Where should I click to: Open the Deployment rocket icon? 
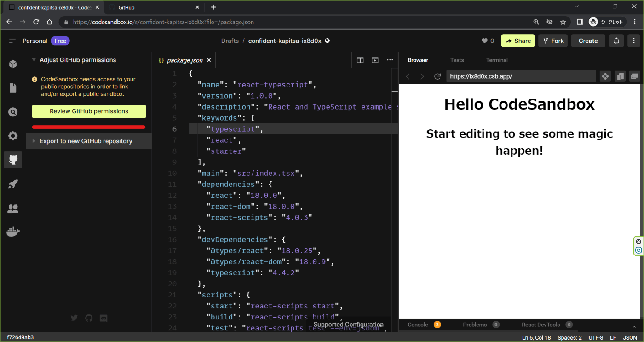pos(13,184)
